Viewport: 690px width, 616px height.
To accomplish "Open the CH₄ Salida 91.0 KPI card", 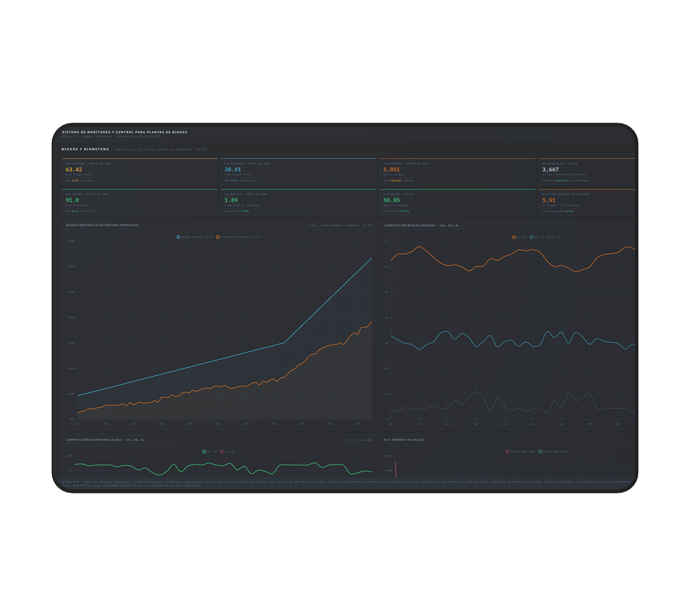I will coord(139,203).
